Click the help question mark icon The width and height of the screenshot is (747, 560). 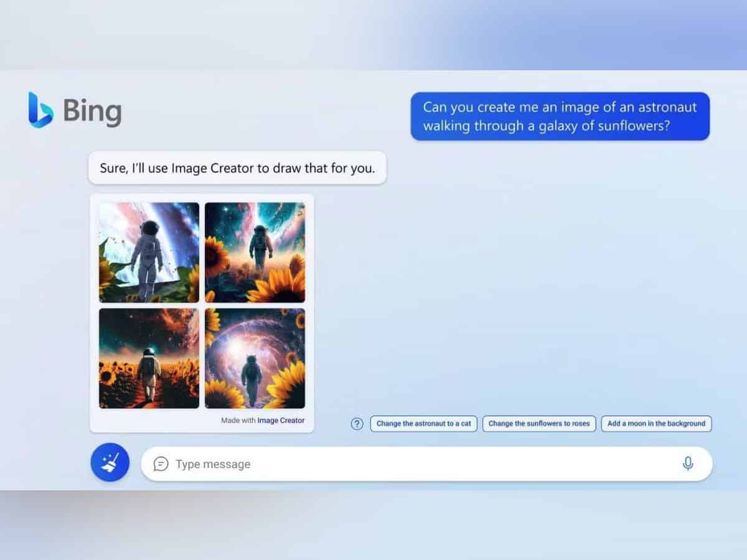pos(357,424)
